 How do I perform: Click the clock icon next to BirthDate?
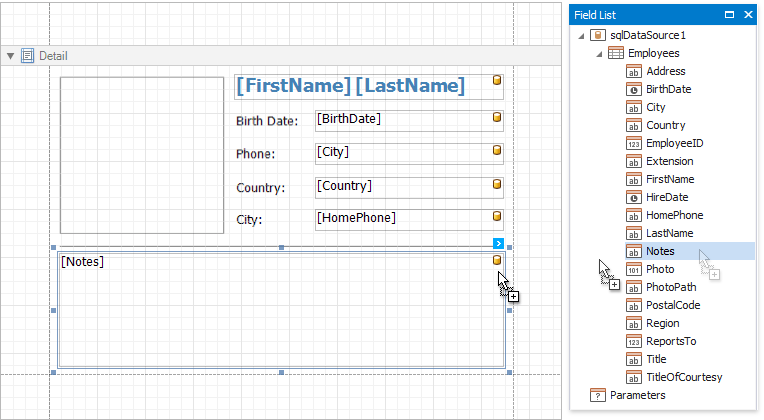633,89
